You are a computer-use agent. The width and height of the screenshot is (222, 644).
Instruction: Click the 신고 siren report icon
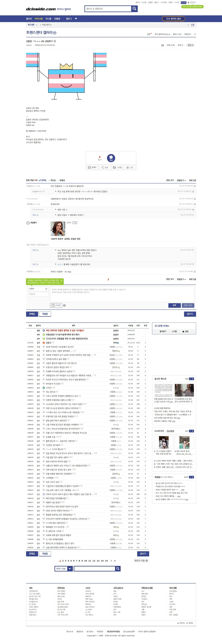tap(130, 167)
